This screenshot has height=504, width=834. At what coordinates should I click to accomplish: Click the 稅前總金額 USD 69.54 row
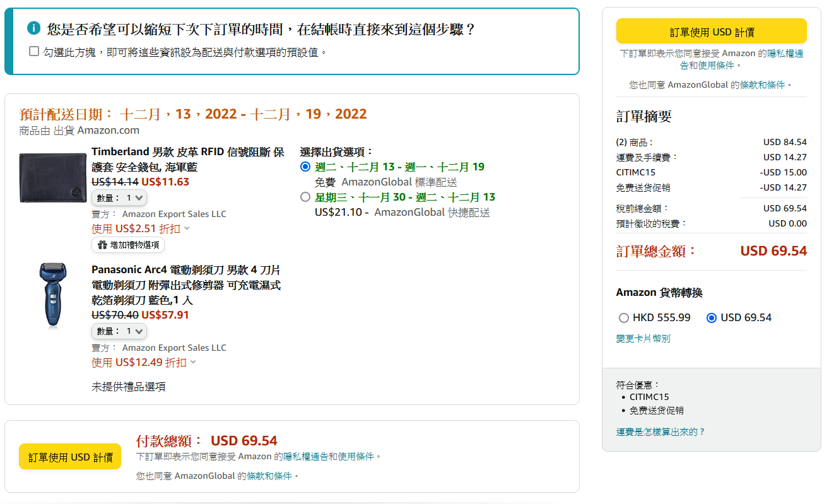(711, 208)
